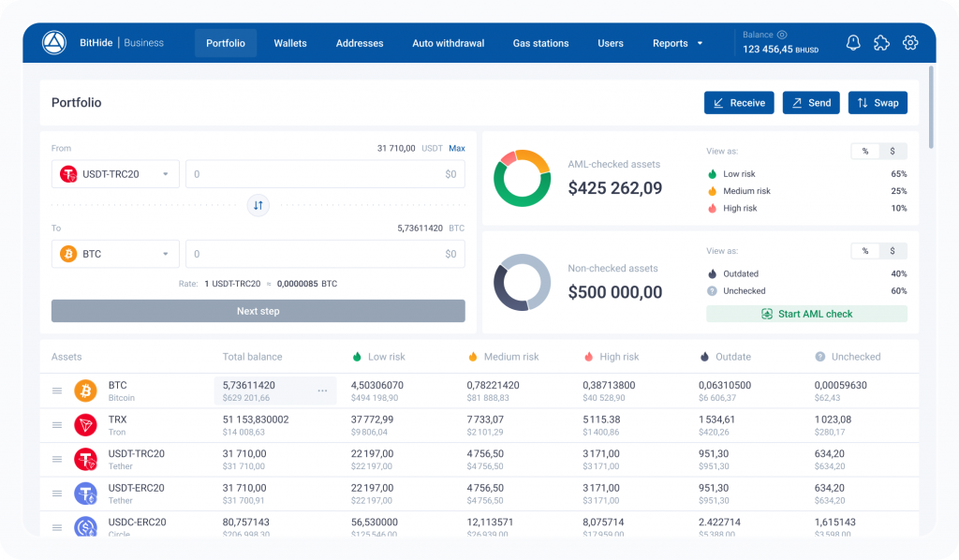The width and height of the screenshot is (959, 560).
Task: Switch AML-checked assets view to dollar
Action: [x=893, y=151]
